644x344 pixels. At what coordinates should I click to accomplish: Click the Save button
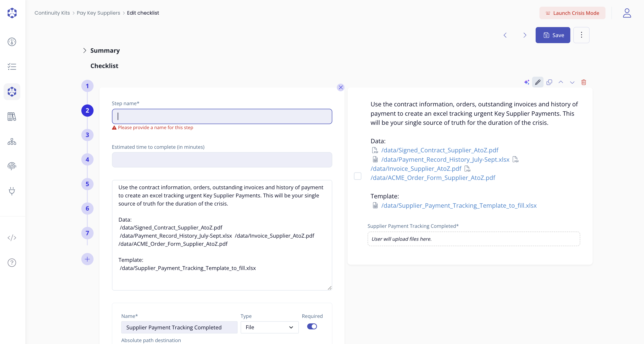tap(553, 35)
